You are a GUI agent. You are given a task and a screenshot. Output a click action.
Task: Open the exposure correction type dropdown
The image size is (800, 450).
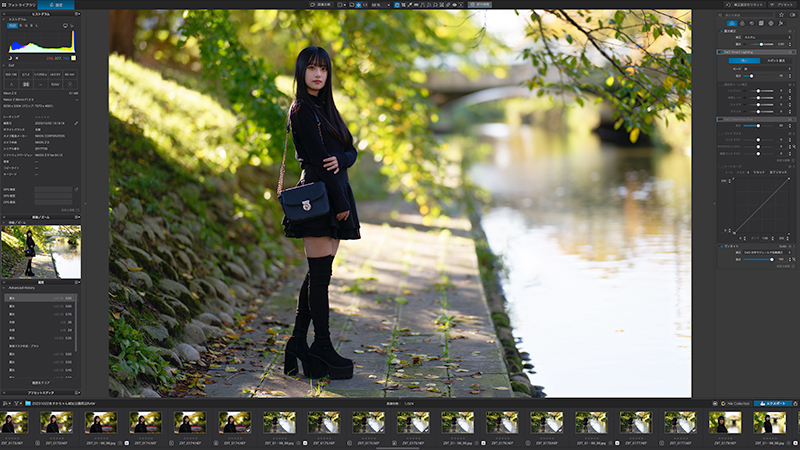pyautogui.click(x=767, y=37)
